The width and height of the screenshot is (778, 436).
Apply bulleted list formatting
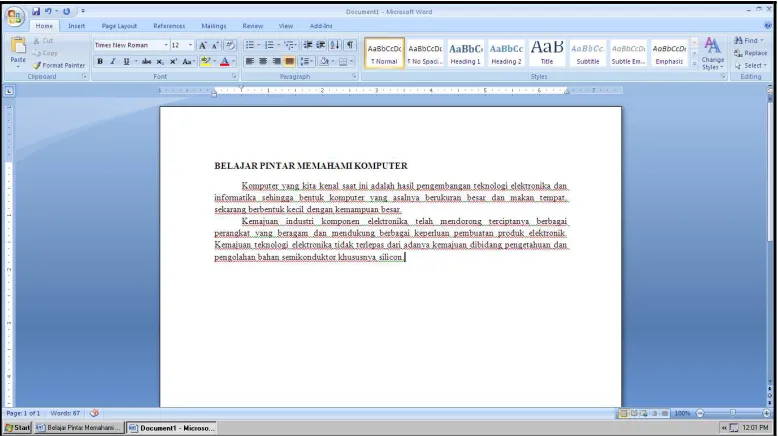[x=250, y=45]
